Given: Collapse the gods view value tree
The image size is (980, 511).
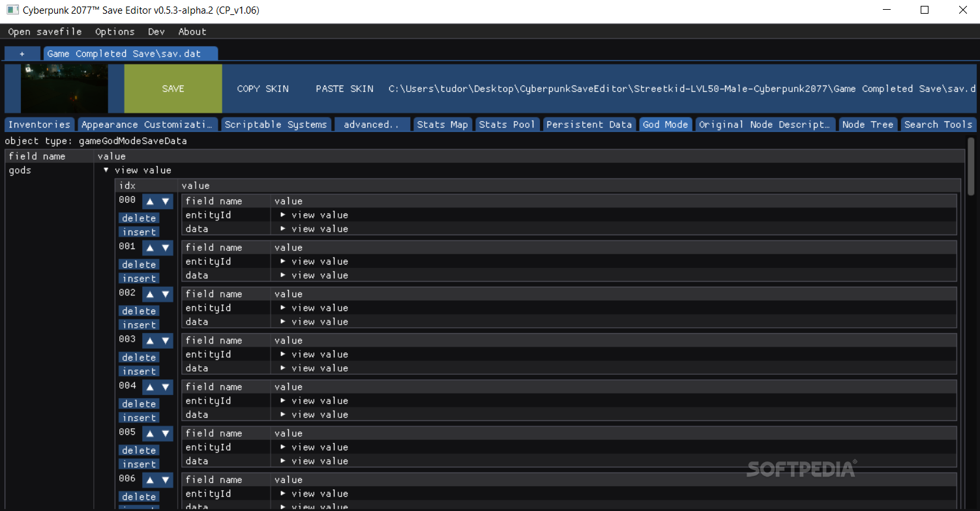Looking at the screenshot, I should (106, 170).
